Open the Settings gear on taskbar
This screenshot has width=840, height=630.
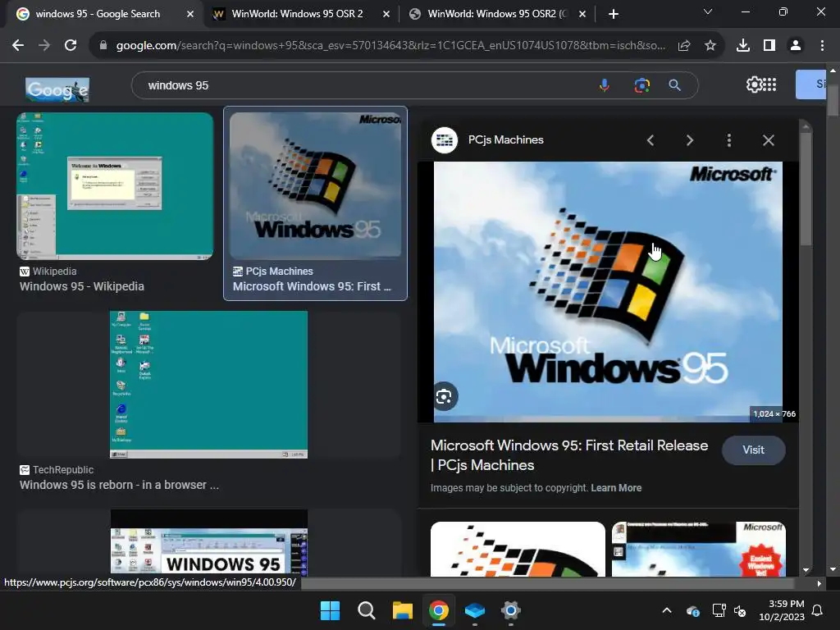coord(511,610)
